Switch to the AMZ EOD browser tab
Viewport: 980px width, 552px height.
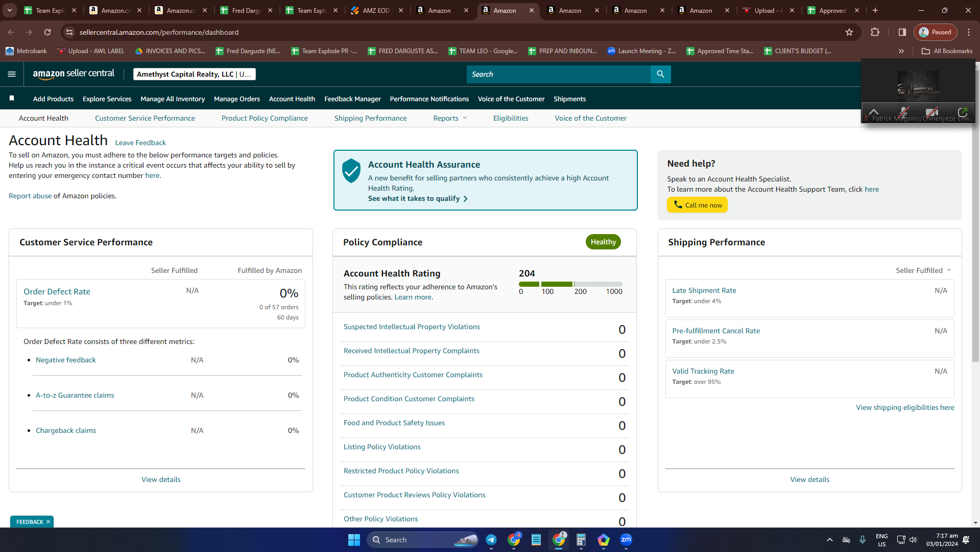[377, 10]
